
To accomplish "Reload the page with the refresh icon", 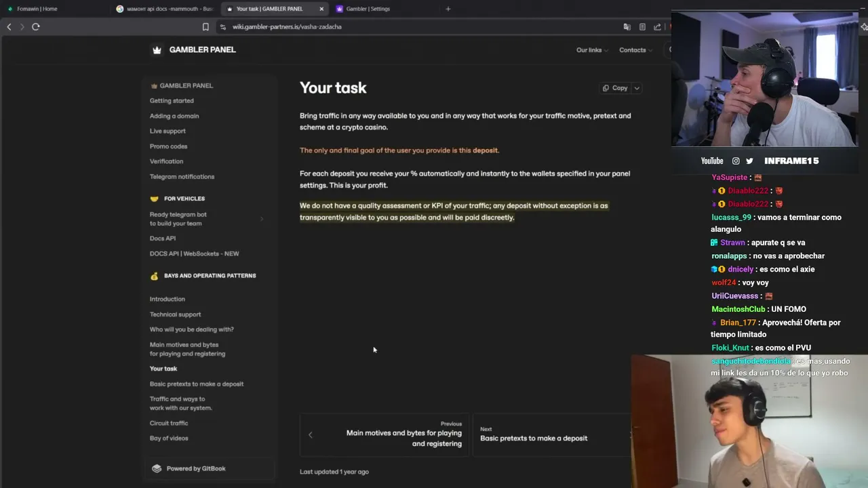I will (x=36, y=26).
